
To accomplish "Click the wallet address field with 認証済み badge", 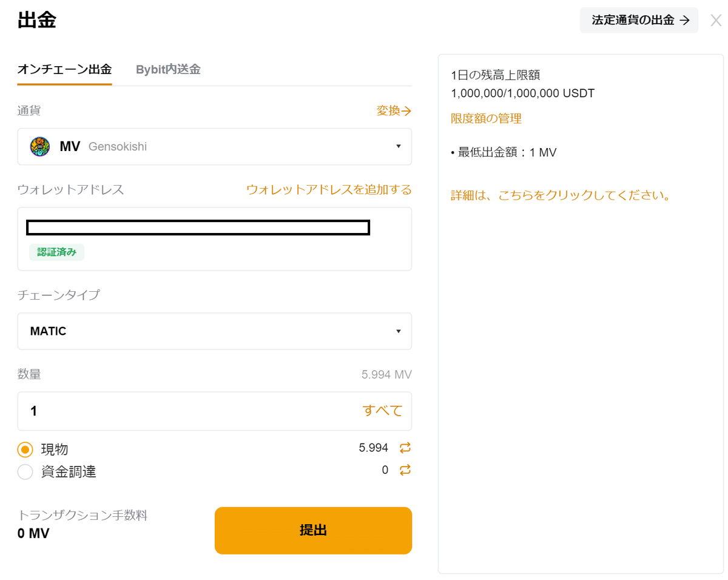I will [x=215, y=239].
